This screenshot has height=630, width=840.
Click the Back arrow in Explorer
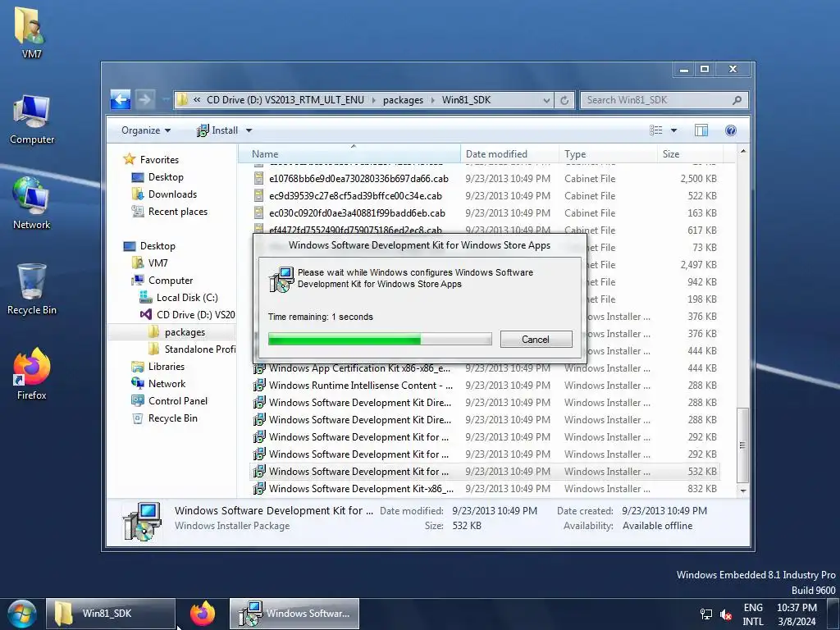[121, 99]
